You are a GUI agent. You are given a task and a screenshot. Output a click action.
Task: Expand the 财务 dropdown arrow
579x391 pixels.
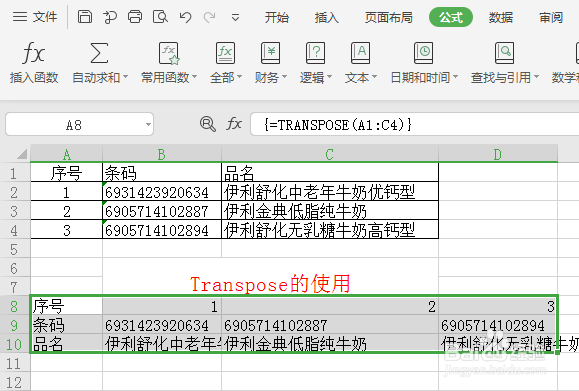284,77
